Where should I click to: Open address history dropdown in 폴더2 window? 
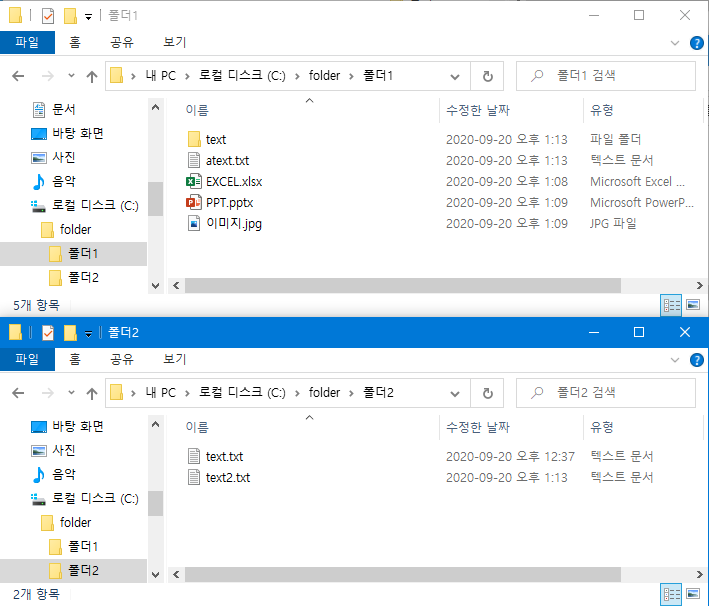[455, 393]
